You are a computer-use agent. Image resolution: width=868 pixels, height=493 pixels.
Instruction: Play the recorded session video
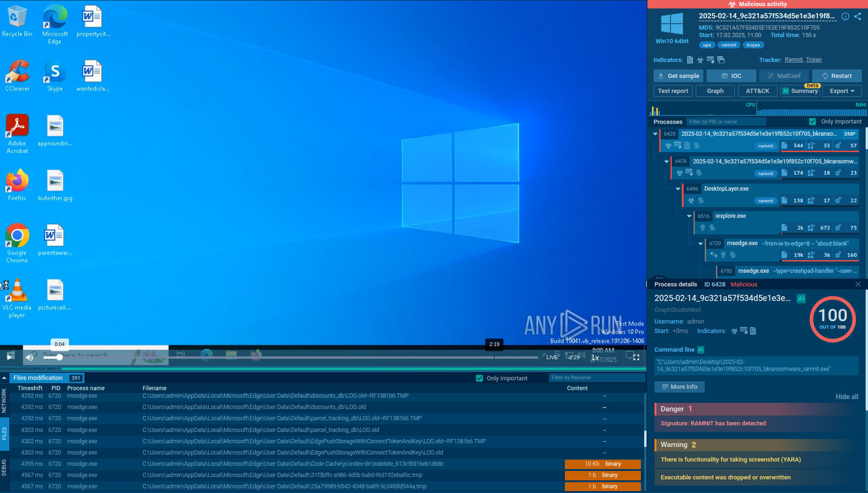click(10, 357)
